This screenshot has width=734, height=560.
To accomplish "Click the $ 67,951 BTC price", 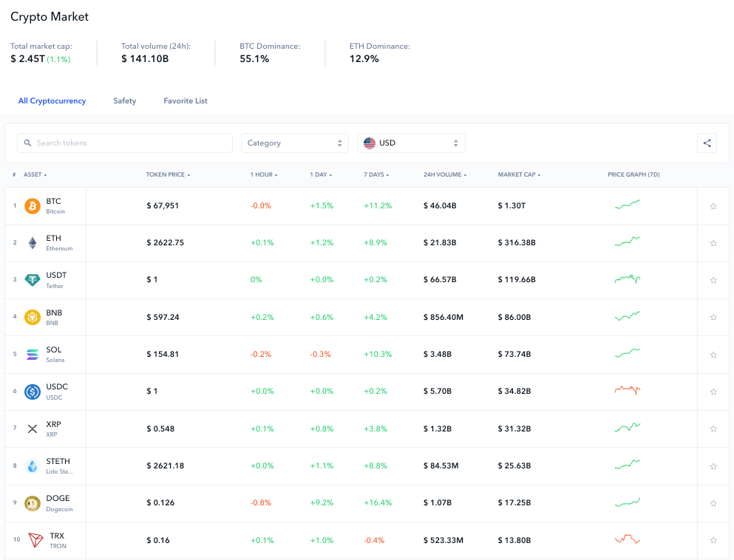I will [163, 206].
